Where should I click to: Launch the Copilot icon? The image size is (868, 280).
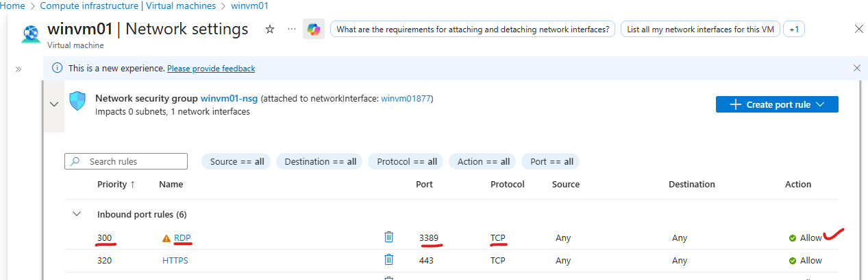pyautogui.click(x=314, y=30)
